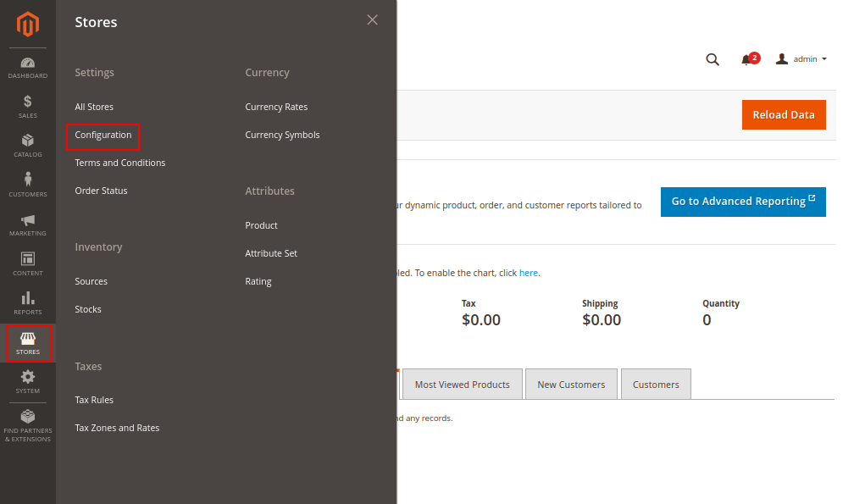
Task: Click the Magento logo icon
Action: click(x=28, y=25)
